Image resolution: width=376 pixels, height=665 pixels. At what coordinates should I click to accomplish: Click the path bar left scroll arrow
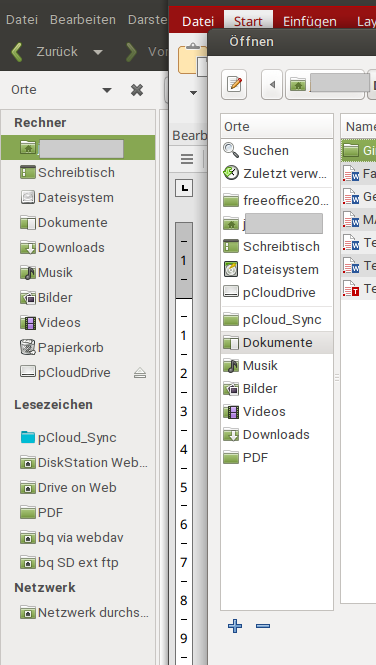(272, 85)
